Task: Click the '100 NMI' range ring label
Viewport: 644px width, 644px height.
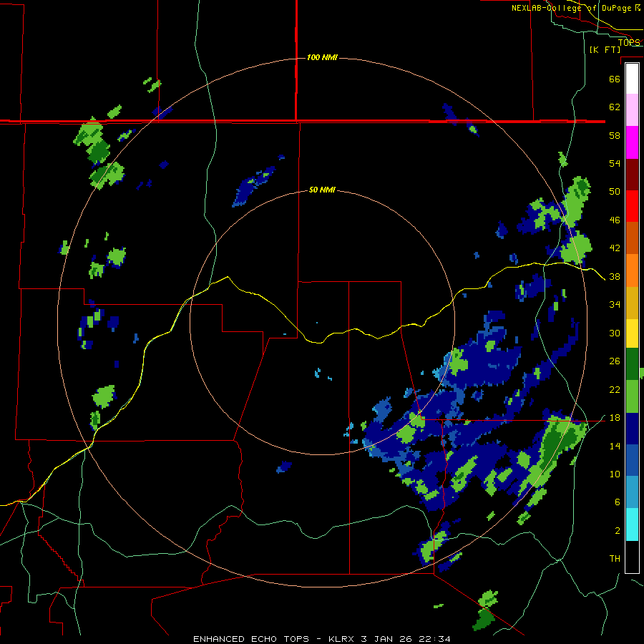Action: coord(322,57)
